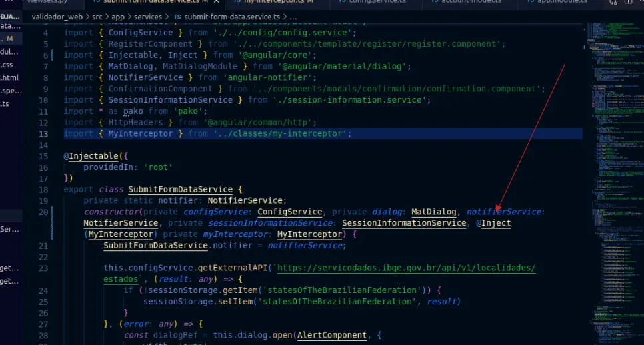Expand the src breadcrumb segment
The width and height of the screenshot is (644, 345).
point(97,17)
